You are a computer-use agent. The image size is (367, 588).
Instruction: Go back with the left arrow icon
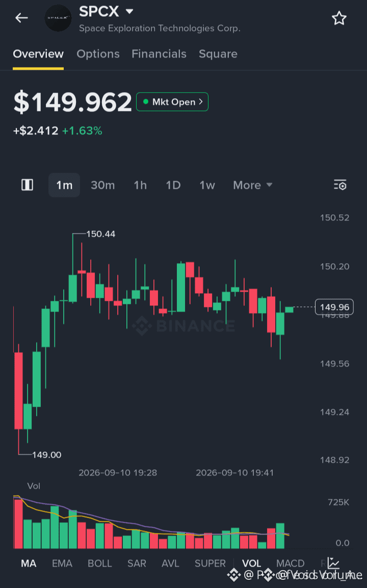point(21,18)
